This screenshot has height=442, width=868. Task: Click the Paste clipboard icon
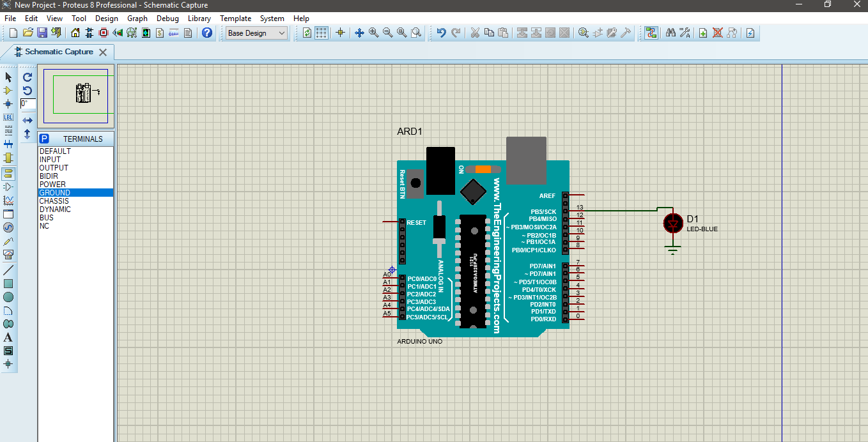[503, 33]
